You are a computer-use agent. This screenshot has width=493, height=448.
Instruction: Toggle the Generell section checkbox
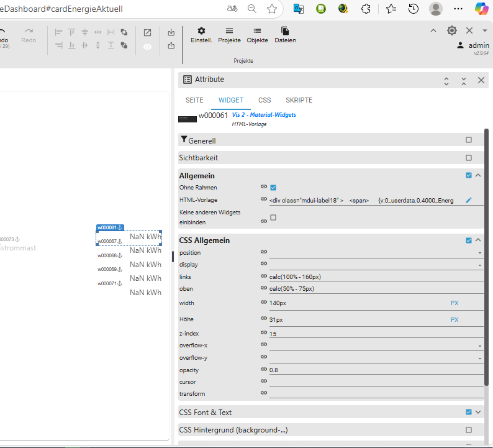(x=469, y=140)
